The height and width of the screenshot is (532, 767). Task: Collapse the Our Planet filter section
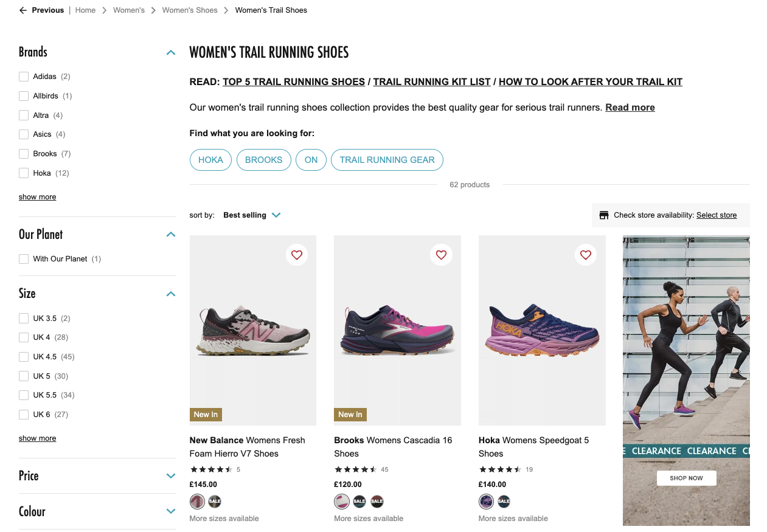[x=171, y=235]
